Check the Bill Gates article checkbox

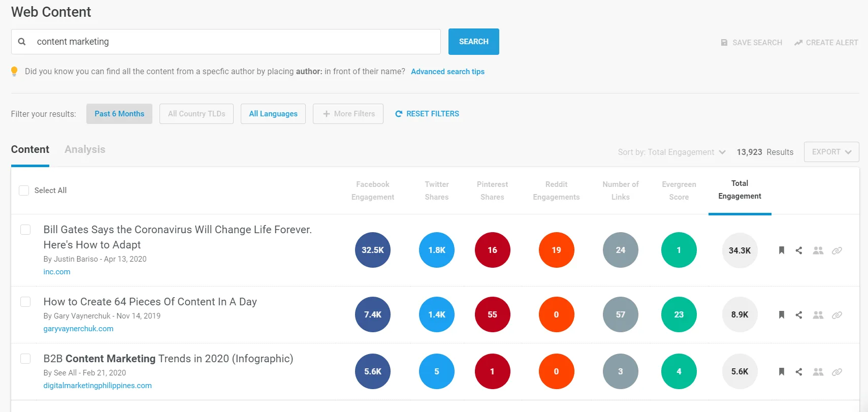(x=25, y=230)
